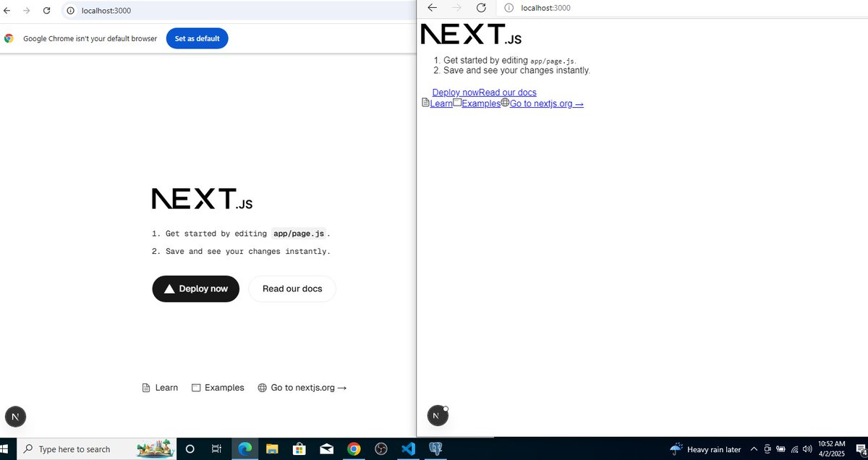This screenshot has height=460, width=868.
Task: Click the Set as default button
Action: pyautogui.click(x=197, y=38)
